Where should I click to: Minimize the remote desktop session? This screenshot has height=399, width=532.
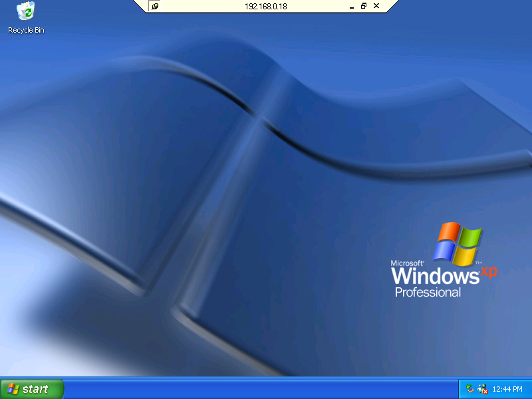[x=352, y=6]
